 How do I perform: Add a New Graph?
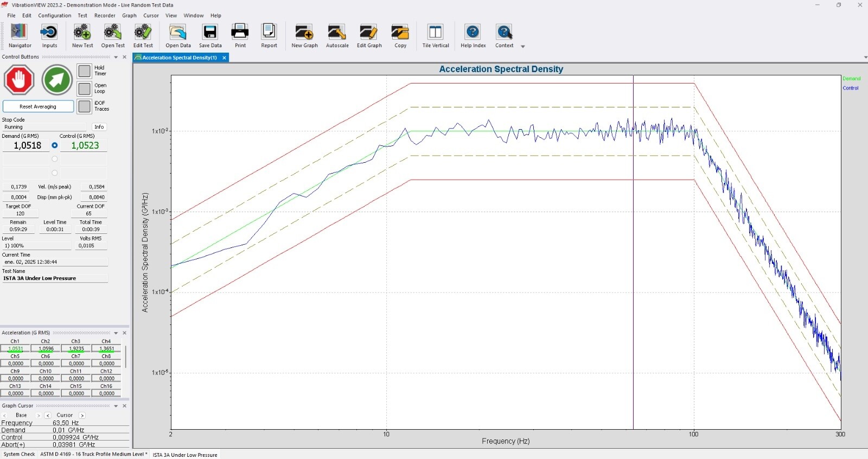pyautogui.click(x=304, y=36)
